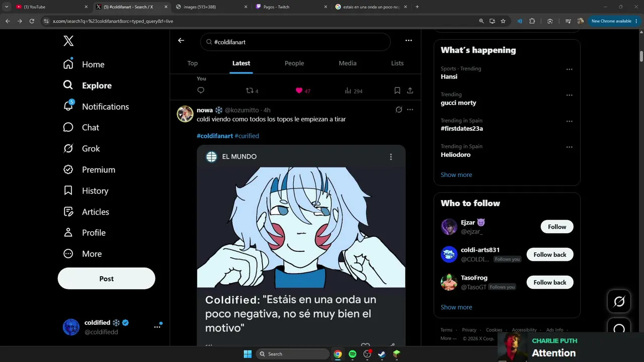Select the Latest tab
644x362 pixels.
point(241,63)
